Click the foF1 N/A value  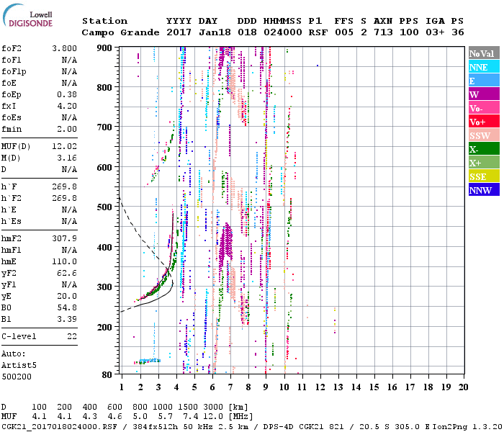coord(69,60)
